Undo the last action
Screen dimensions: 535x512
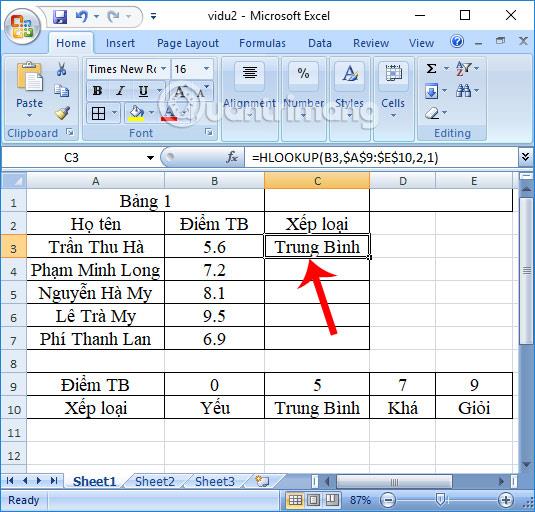pyautogui.click(x=82, y=16)
